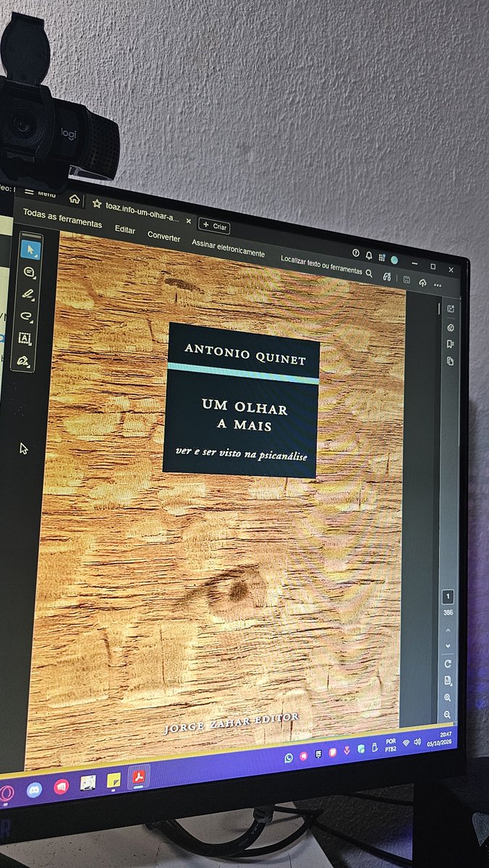Open page display options icon

(448, 681)
